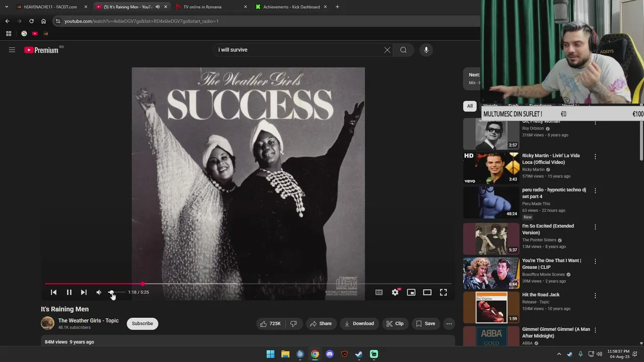Open the browser home page

pos(43,21)
